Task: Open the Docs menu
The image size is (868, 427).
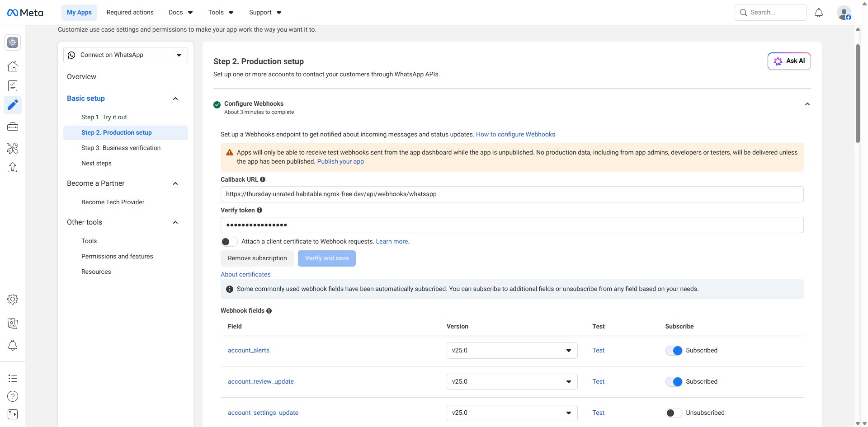Action: (180, 13)
